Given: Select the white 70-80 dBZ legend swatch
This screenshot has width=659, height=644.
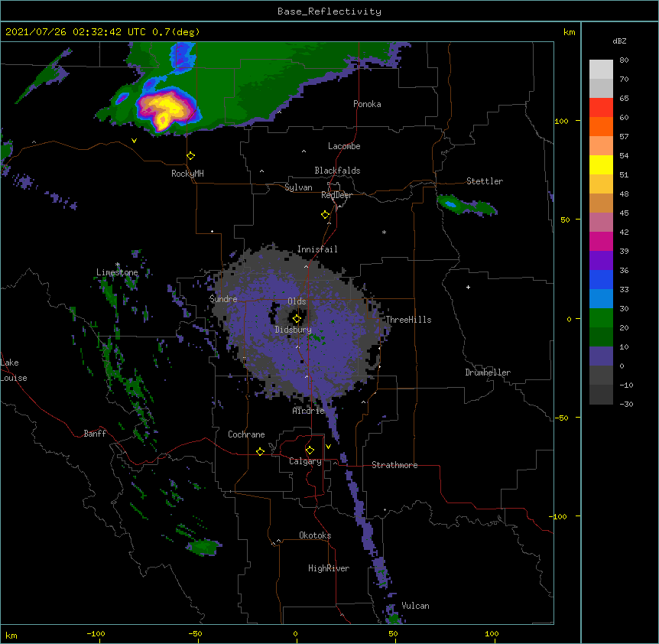Looking at the screenshot, I should click(x=601, y=70).
